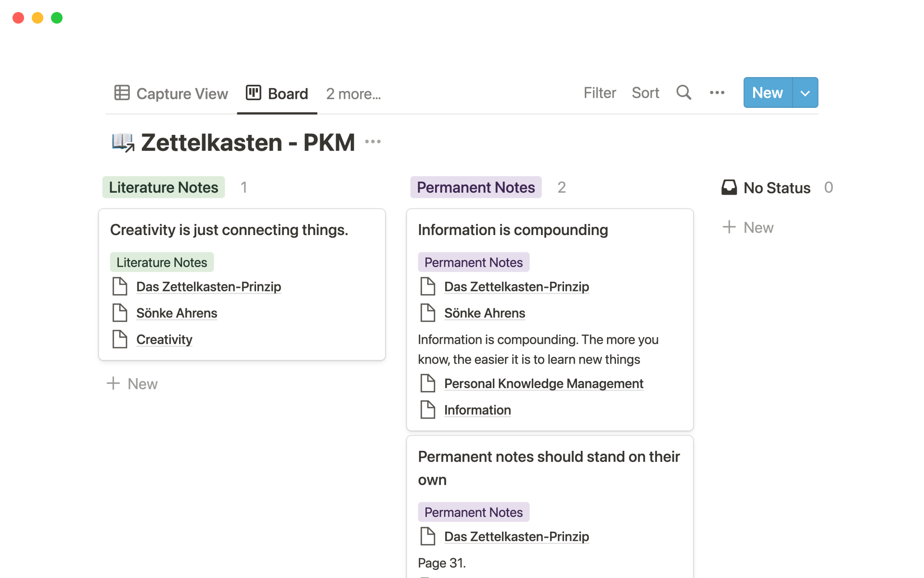Click the No Status inbox icon
Image resolution: width=924 pixels, height=578 pixels.
click(729, 187)
